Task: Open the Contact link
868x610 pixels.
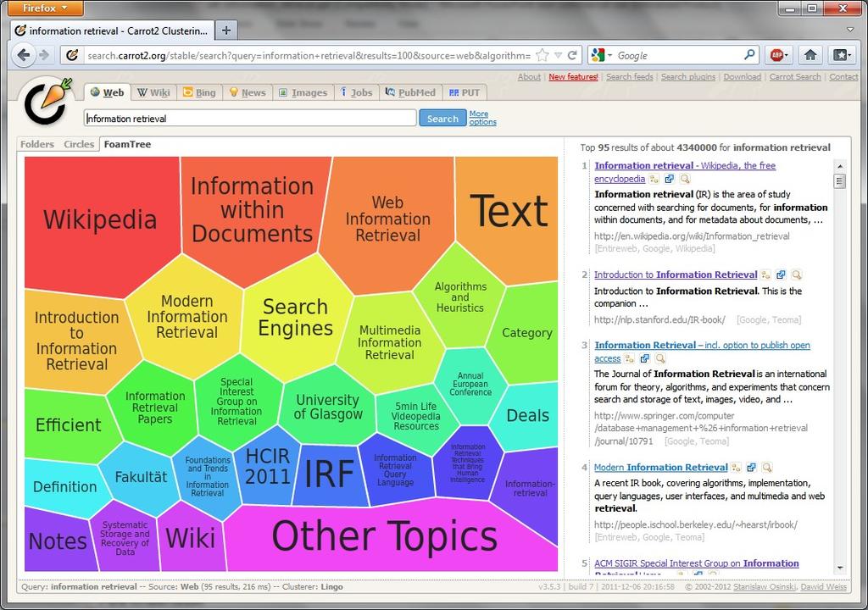Action: click(843, 77)
